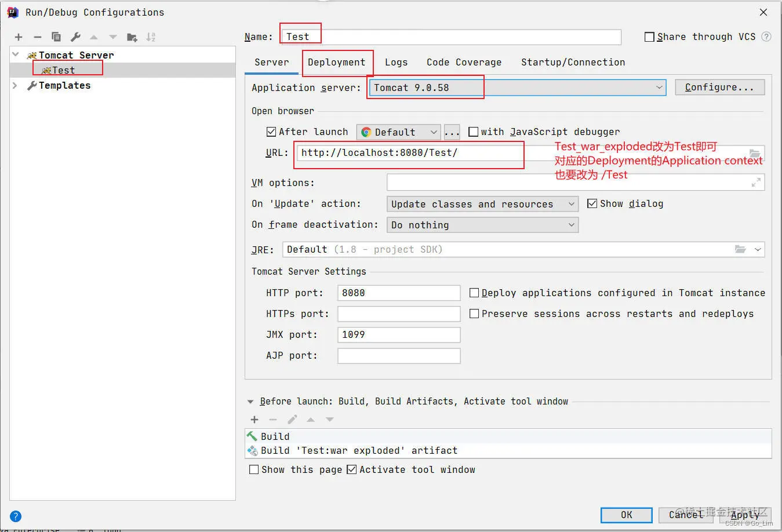Click the VM options input field
This screenshot has height=532, width=782.
[x=576, y=183]
